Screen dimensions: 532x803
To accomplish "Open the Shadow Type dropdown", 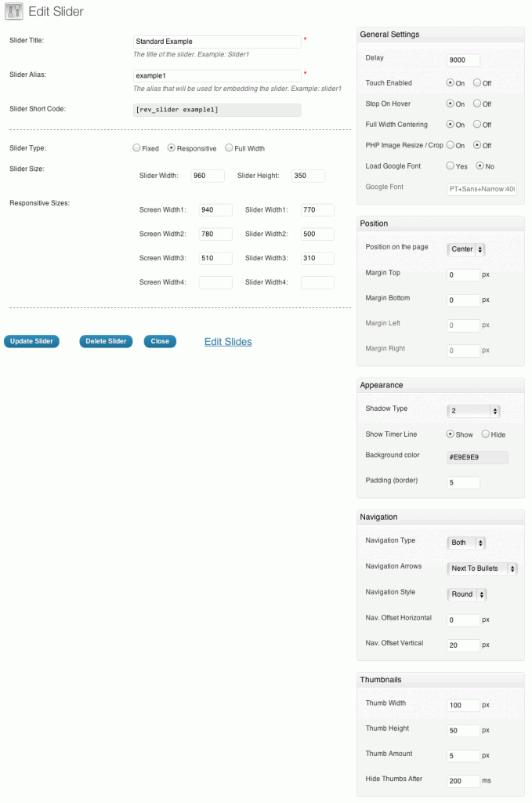I will point(473,411).
